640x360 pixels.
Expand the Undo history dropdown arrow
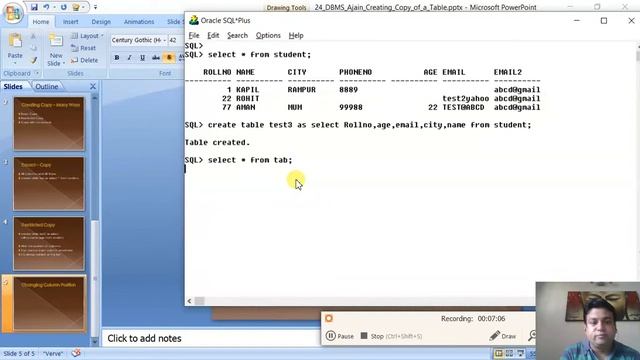(54, 7)
